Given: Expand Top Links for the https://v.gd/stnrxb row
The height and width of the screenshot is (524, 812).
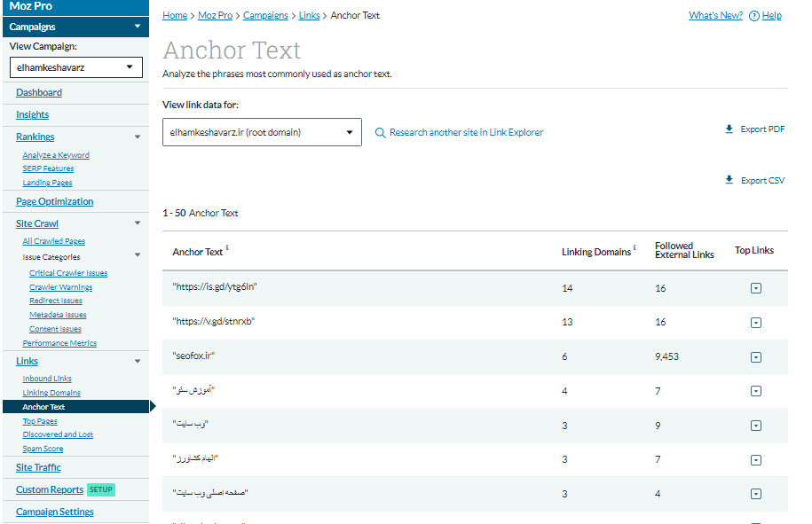Looking at the screenshot, I should [755, 323].
